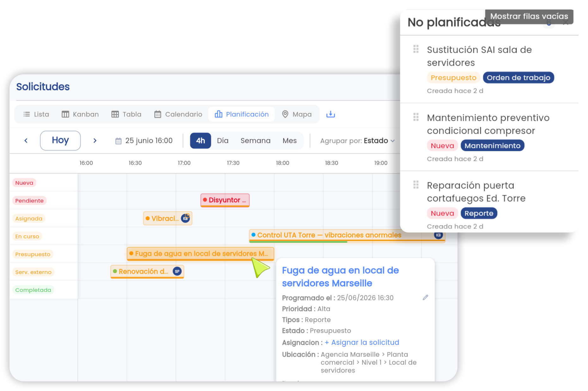The height and width of the screenshot is (391, 588).
Task: Click the Presupuesto status row label
Action: (33, 254)
